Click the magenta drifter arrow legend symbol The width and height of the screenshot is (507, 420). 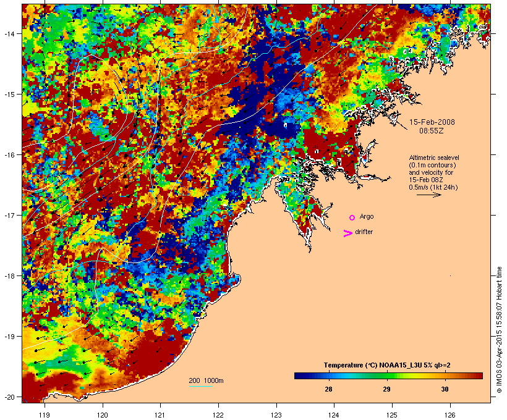(347, 233)
